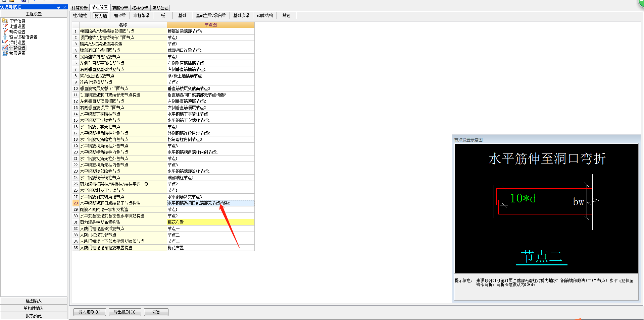
Task: Click cell 水平钢筋斜交节点3
Action: [210, 197]
